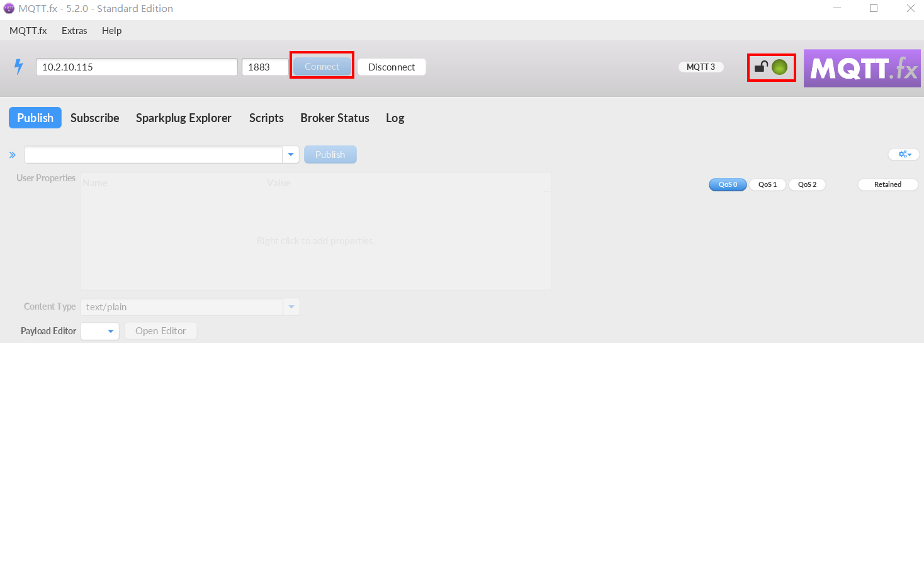Open the publish topic dropdown arrow

pos(291,155)
